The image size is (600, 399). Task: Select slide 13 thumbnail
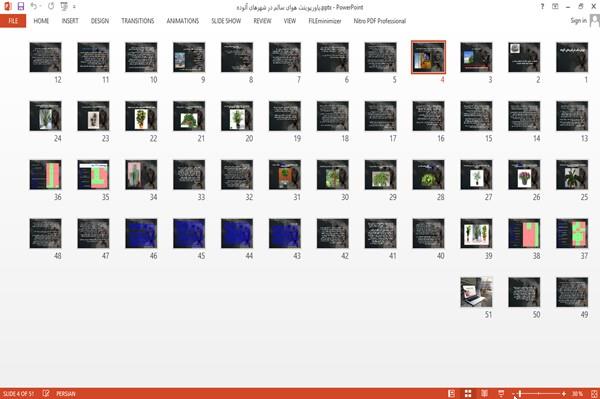pos(572,116)
